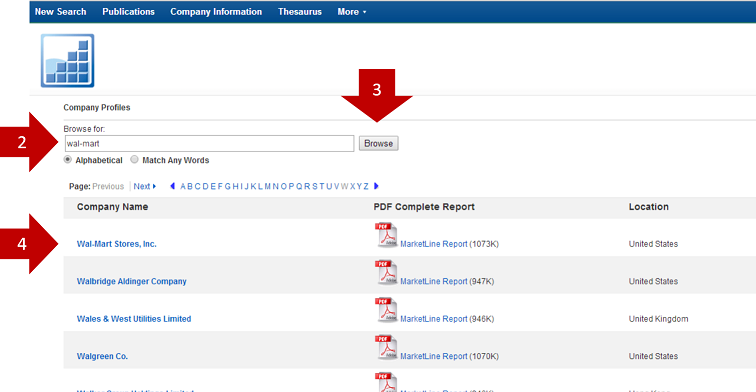
Task: Open the Wal-Mart Stores, Inc. company profile
Action: coord(117,244)
